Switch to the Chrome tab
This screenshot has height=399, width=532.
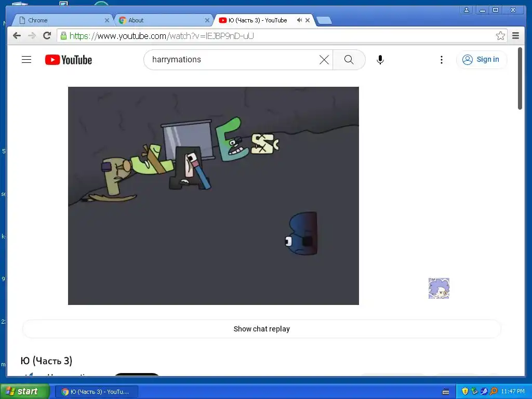tap(62, 20)
